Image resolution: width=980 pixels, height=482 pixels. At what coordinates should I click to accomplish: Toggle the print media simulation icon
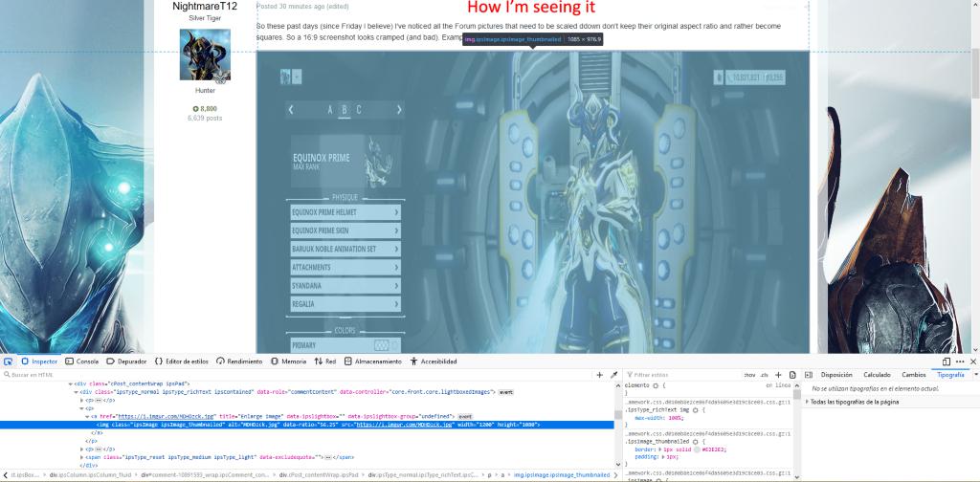(x=792, y=375)
